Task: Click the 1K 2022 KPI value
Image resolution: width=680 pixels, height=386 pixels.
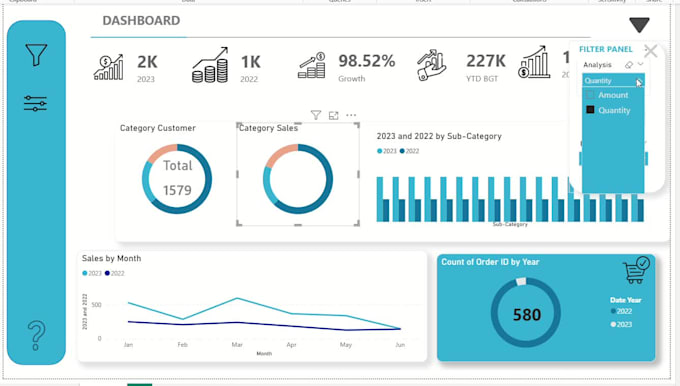Action: pyautogui.click(x=251, y=62)
